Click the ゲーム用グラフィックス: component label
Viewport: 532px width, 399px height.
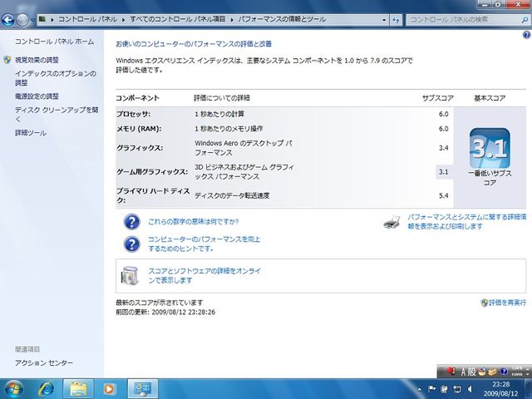pyautogui.click(x=152, y=172)
